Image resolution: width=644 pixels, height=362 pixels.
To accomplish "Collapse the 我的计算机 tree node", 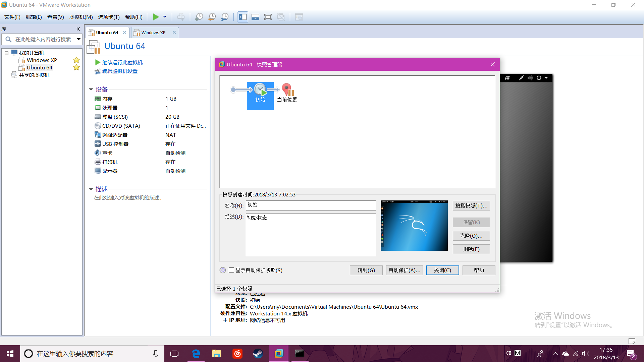I will (6, 53).
